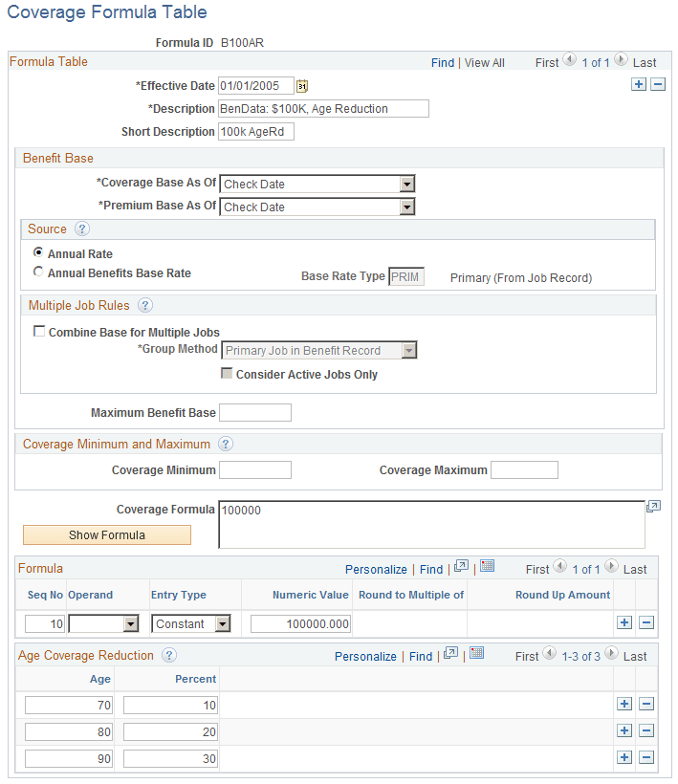The height and width of the screenshot is (784, 678).
Task: Click the View All link
Action: [484, 62]
